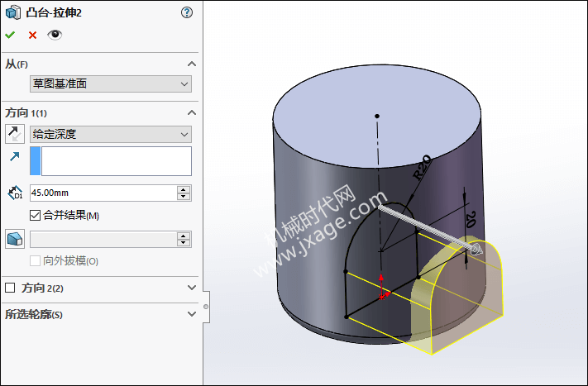Open the 给定深度 end condition dropdown
The width and height of the screenshot is (588, 386).
[x=110, y=134]
